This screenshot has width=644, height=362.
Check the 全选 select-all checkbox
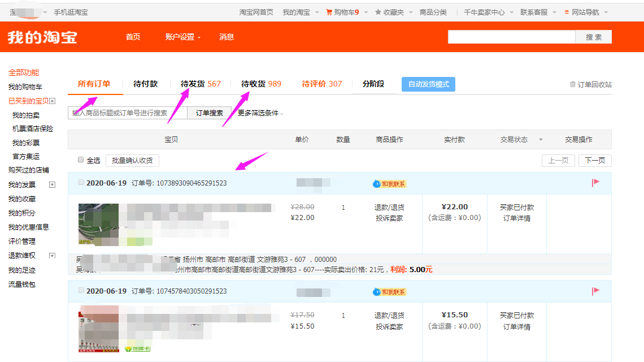click(x=81, y=159)
